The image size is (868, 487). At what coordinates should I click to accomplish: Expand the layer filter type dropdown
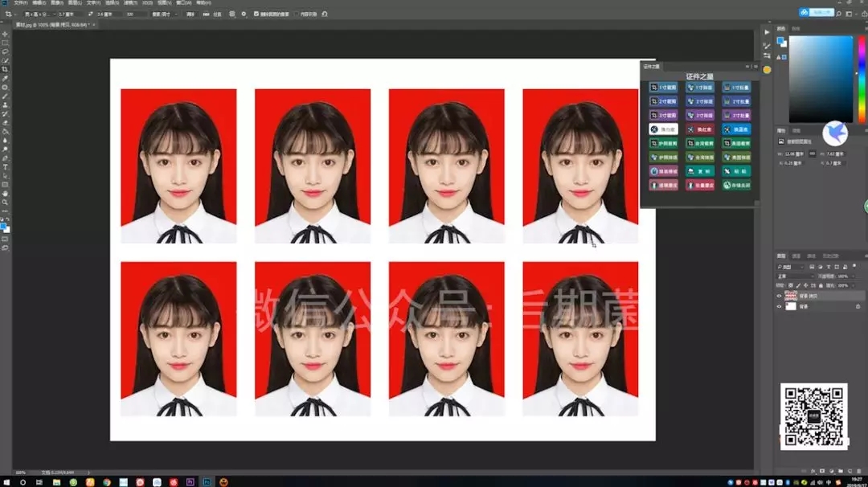tap(791, 267)
